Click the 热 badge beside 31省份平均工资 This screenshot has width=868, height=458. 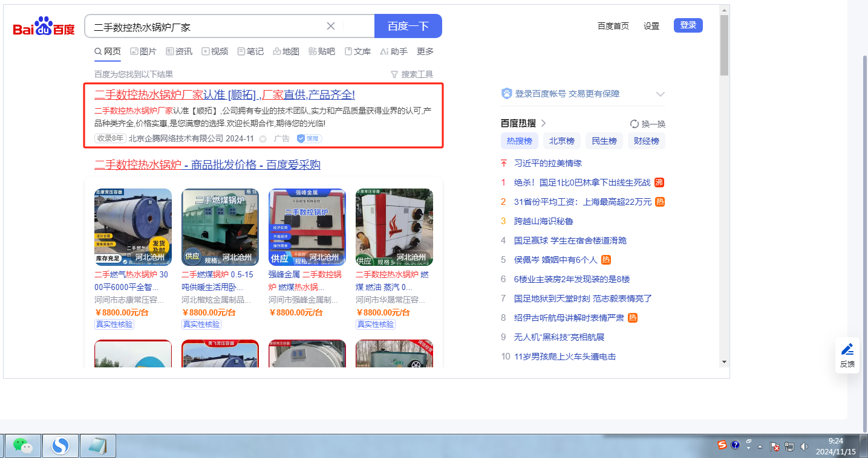point(661,202)
